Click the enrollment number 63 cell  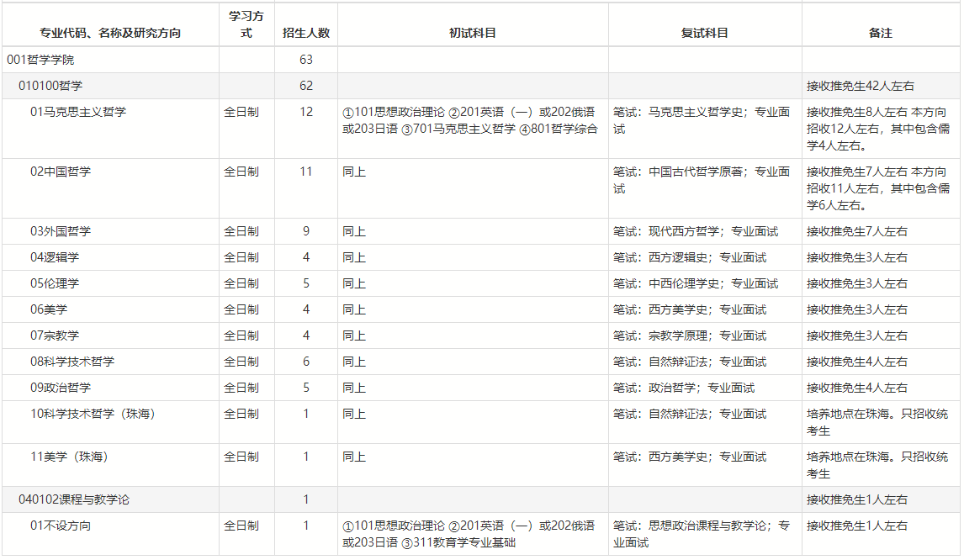[306, 60]
